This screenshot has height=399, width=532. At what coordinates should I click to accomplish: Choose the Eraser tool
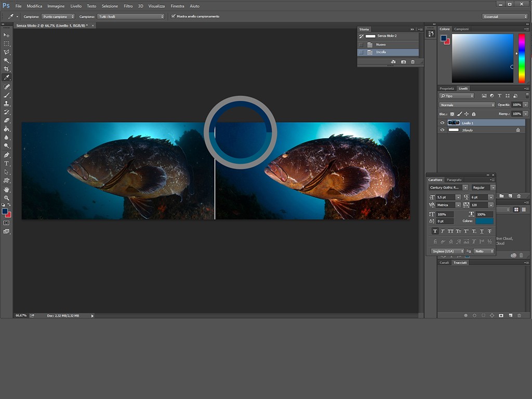pyautogui.click(x=7, y=120)
